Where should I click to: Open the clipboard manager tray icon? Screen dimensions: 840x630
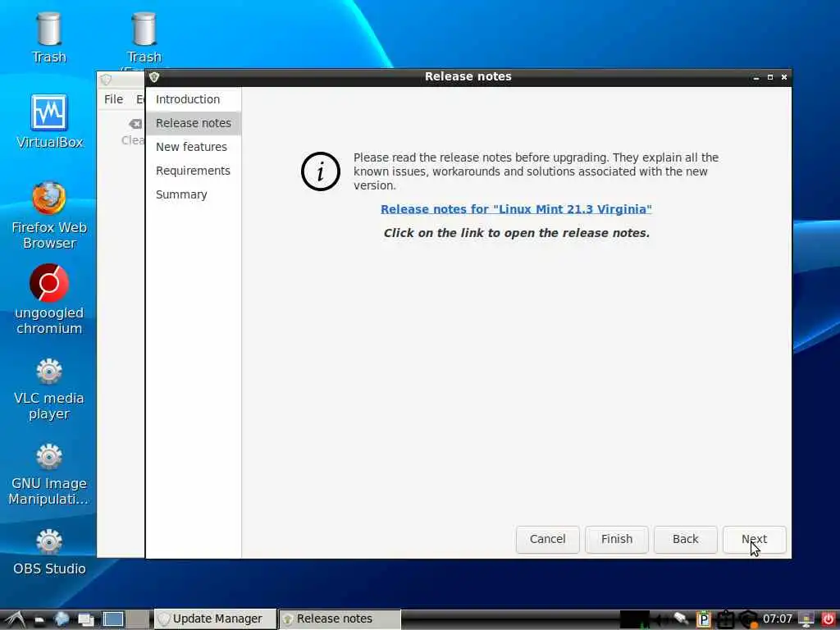703,619
